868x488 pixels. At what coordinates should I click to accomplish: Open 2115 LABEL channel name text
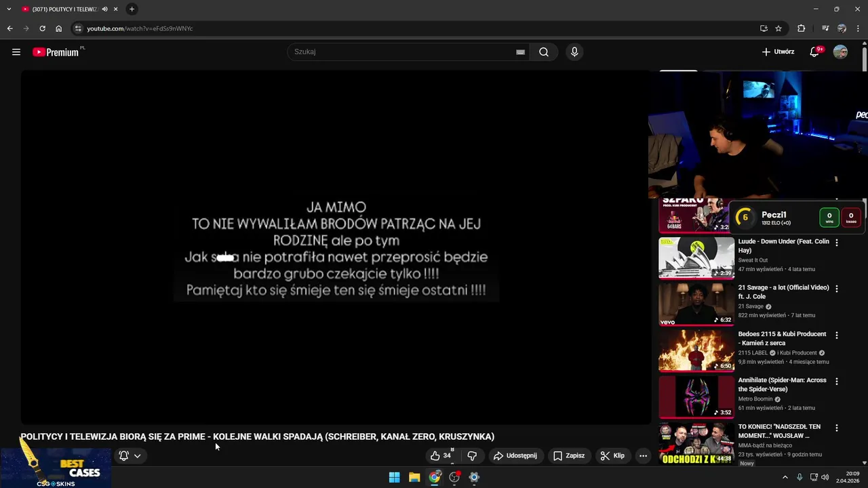click(x=753, y=353)
